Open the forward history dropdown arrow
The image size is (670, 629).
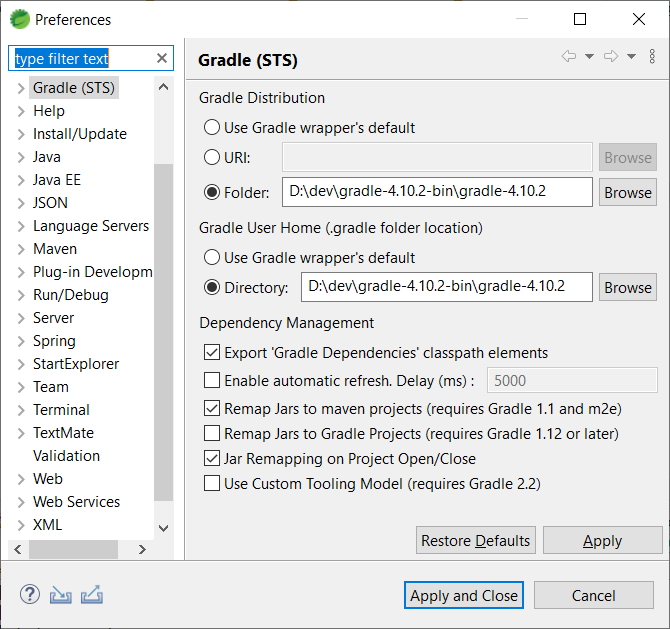click(631, 56)
